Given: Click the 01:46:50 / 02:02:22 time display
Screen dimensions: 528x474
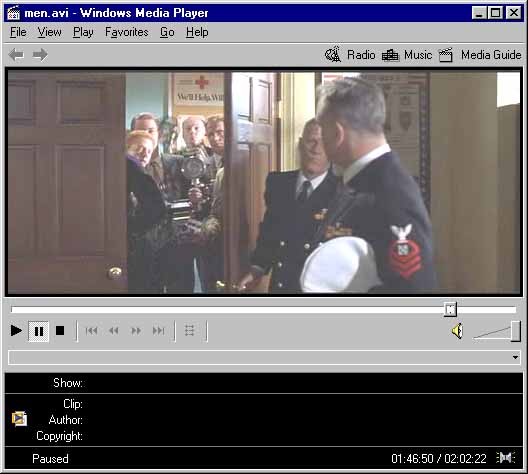Looking at the screenshot, I should point(439,459).
